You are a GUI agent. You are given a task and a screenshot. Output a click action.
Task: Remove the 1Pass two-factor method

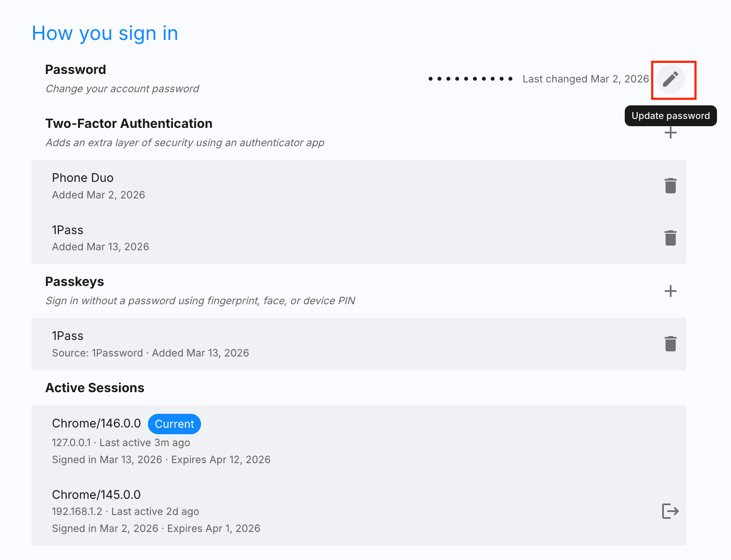coord(670,238)
